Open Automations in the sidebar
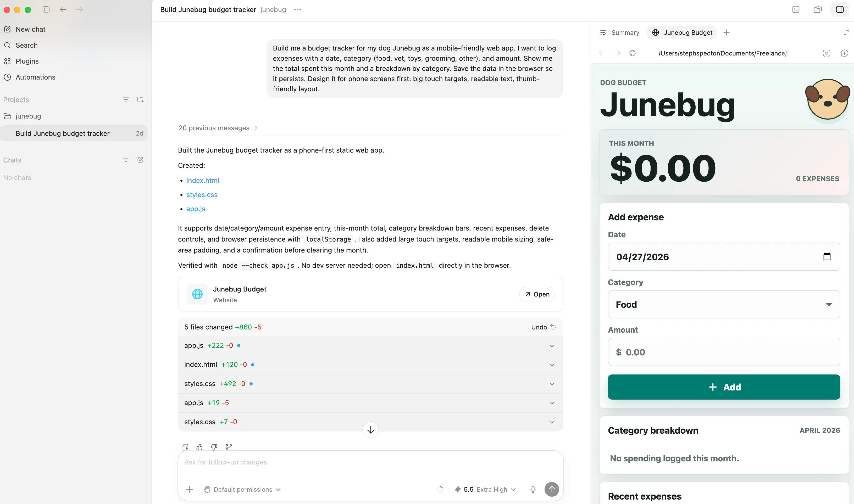854x504 pixels. point(36,77)
